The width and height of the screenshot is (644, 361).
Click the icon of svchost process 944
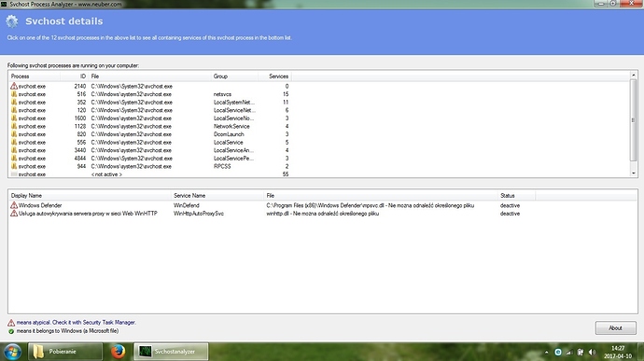[14, 166]
